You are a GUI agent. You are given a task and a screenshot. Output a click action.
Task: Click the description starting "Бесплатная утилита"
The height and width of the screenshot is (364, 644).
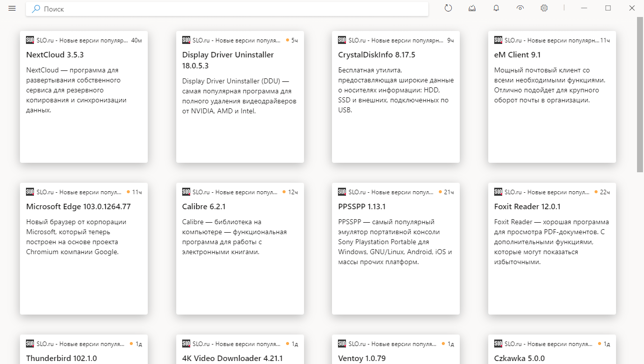pyautogui.click(x=396, y=90)
